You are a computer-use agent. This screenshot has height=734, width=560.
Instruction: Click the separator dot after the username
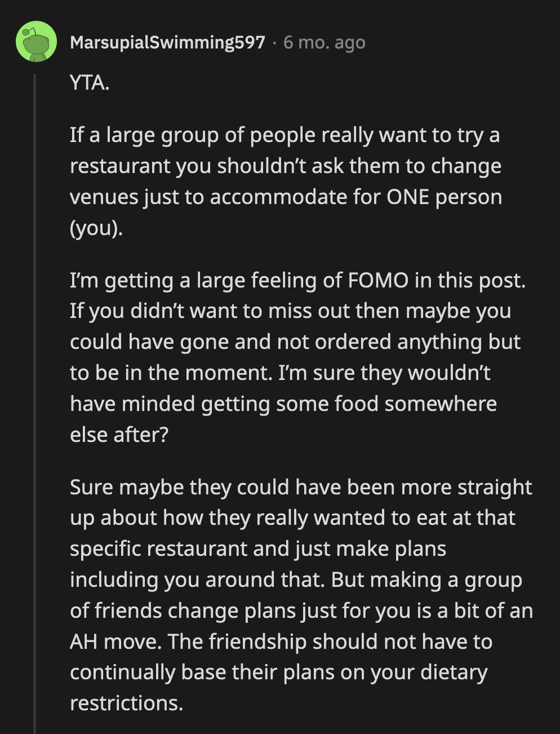[x=274, y=42]
